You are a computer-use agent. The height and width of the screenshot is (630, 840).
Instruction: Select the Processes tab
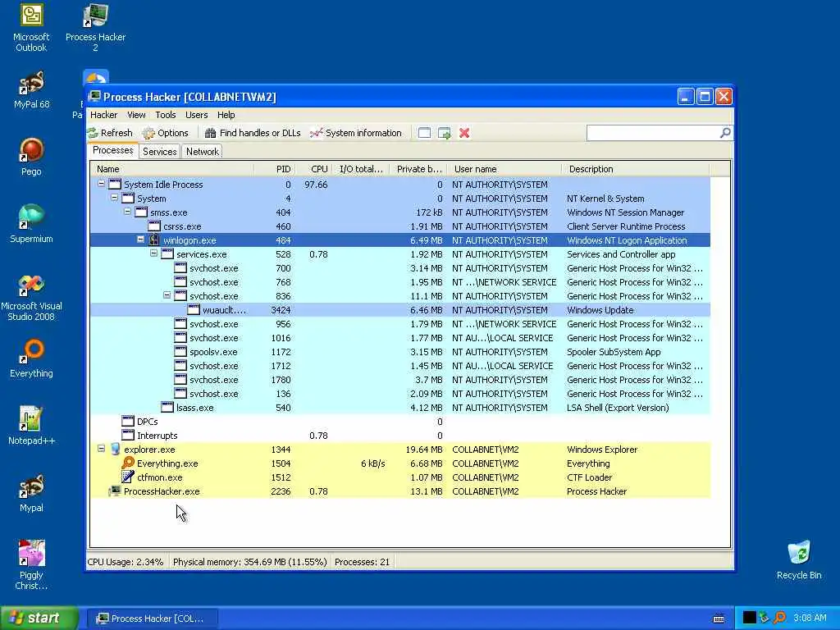(112, 151)
